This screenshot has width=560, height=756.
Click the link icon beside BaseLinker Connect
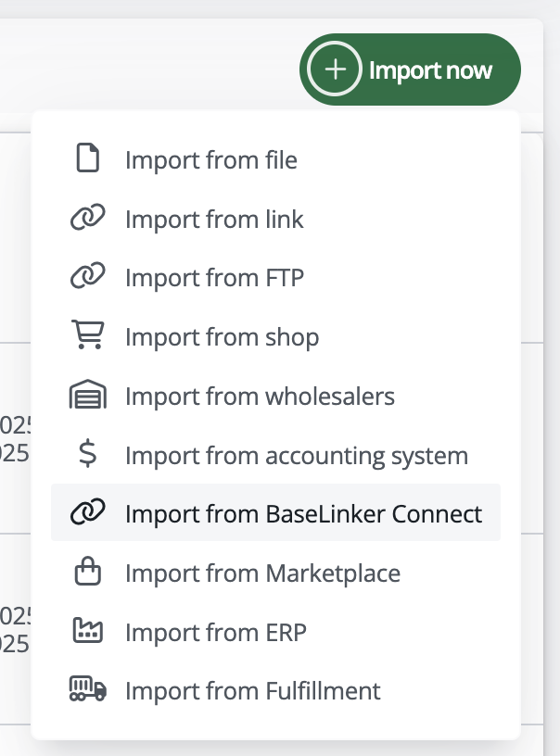pyautogui.click(x=87, y=513)
